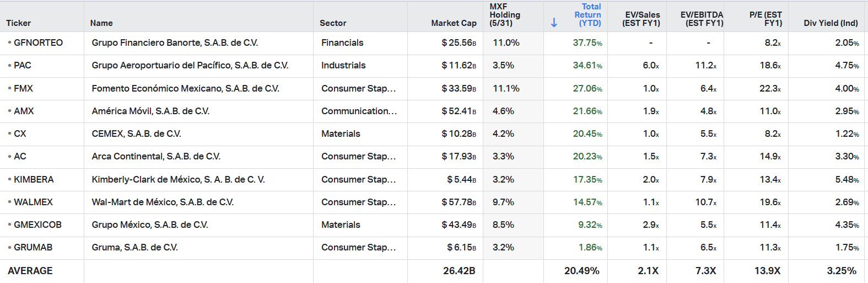The width and height of the screenshot is (868, 283).
Task: Sort by EV/Sales (EST FY1) header
Action: point(641,19)
